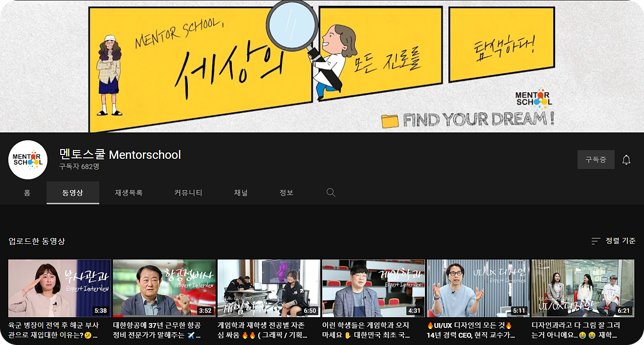
Task: Switch to the 정보 tab
Action: pyautogui.click(x=287, y=193)
